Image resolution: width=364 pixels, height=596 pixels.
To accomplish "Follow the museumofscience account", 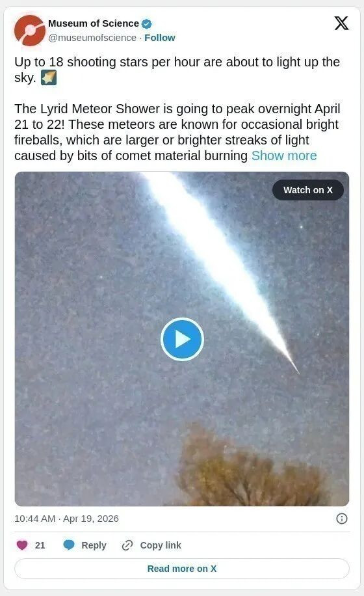I will point(160,38).
